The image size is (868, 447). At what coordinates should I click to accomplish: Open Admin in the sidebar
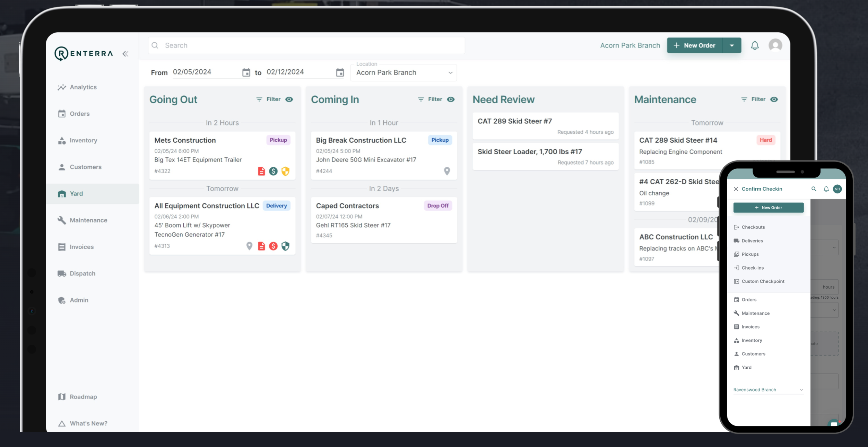[x=92, y=300]
